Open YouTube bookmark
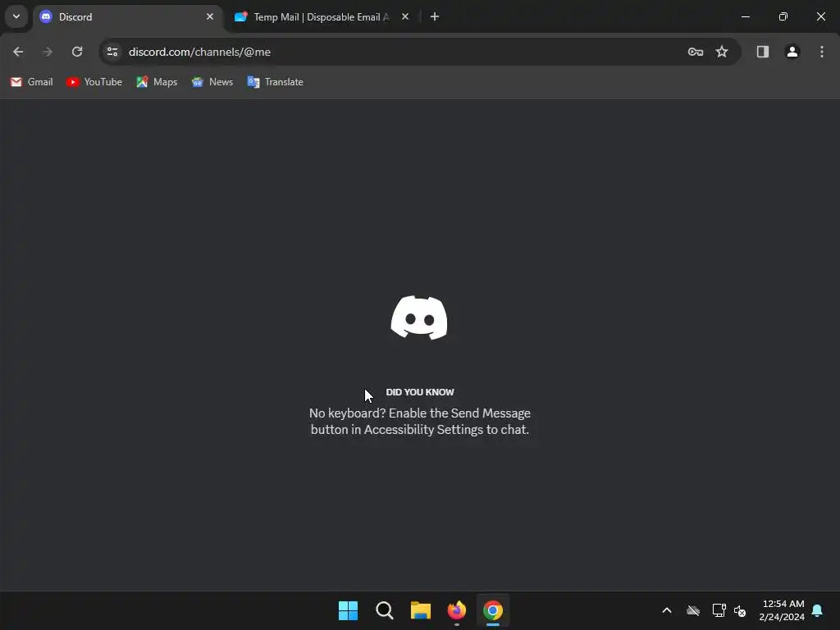 pos(94,82)
